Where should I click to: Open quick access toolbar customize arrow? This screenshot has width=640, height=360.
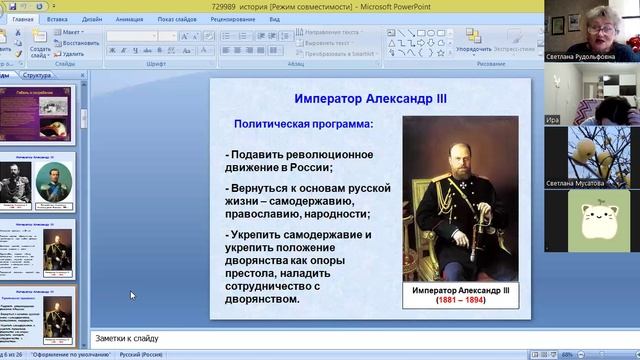[x=54, y=7]
